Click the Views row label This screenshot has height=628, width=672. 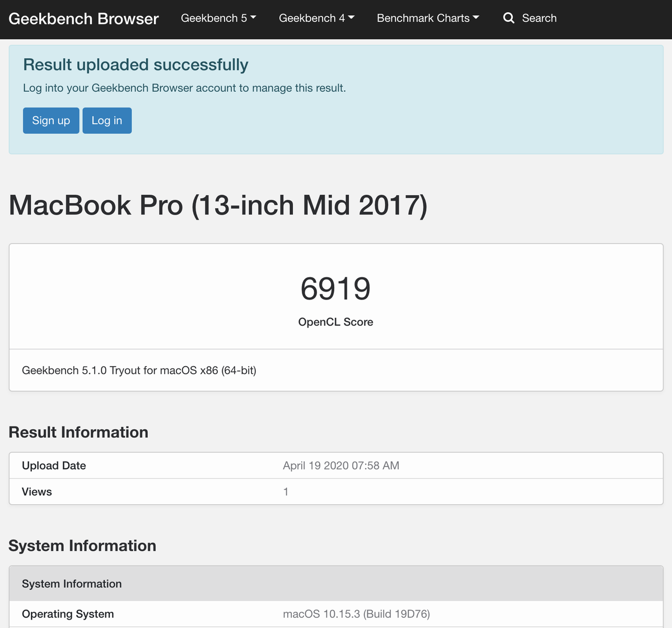(37, 492)
